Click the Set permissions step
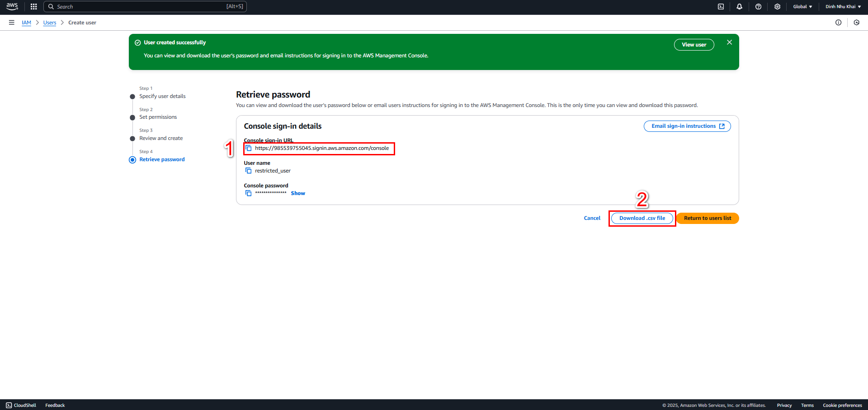This screenshot has width=868, height=410. [x=158, y=117]
